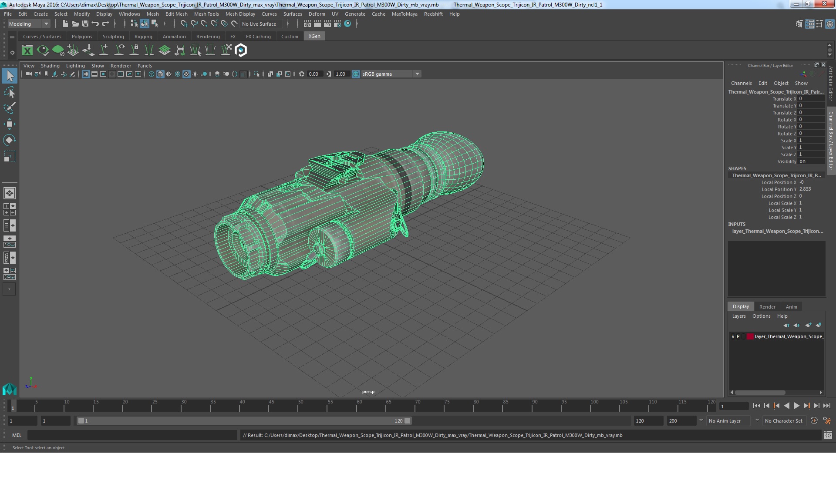Image resolution: width=836 pixels, height=504 pixels.
Task: Move selected layer down
Action: click(x=796, y=325)
